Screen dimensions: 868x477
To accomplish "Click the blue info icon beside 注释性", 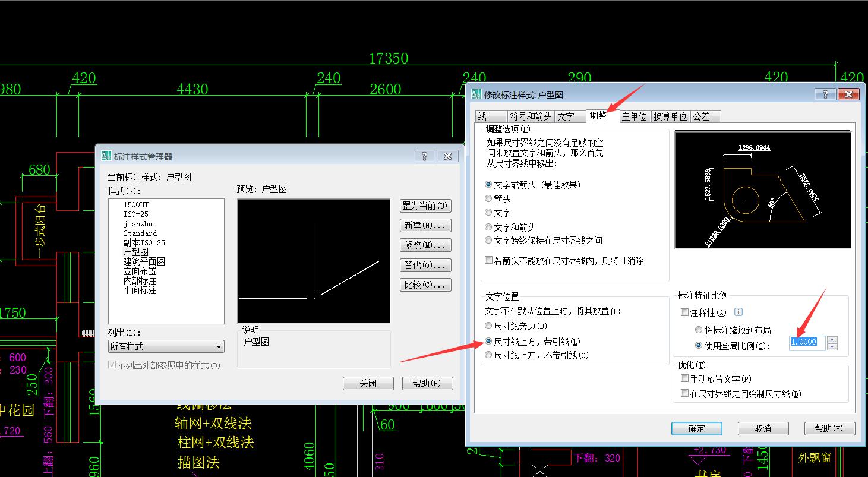I will click(x=737, y=311).
